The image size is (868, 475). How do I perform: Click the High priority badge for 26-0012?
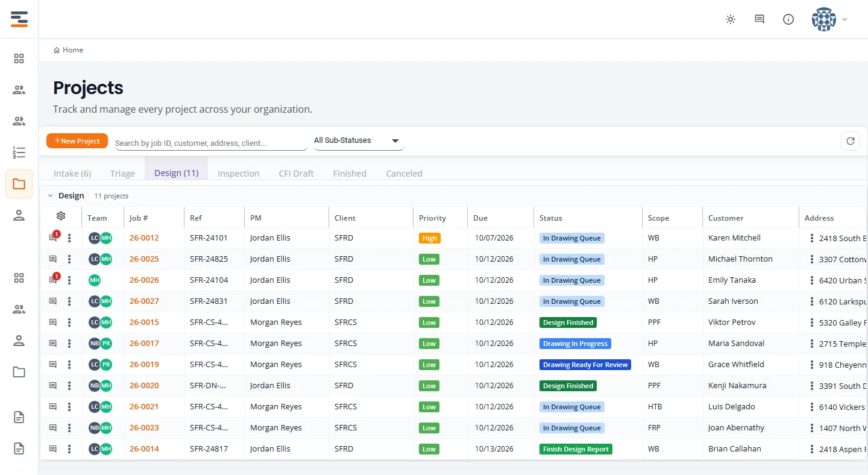point(430,238)
